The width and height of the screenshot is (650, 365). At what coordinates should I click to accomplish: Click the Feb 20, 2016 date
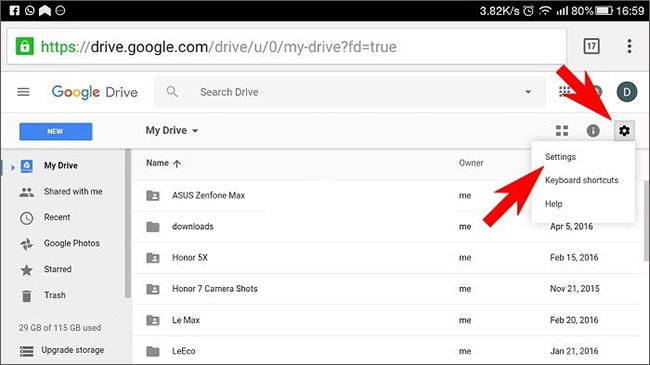(574, 320)
